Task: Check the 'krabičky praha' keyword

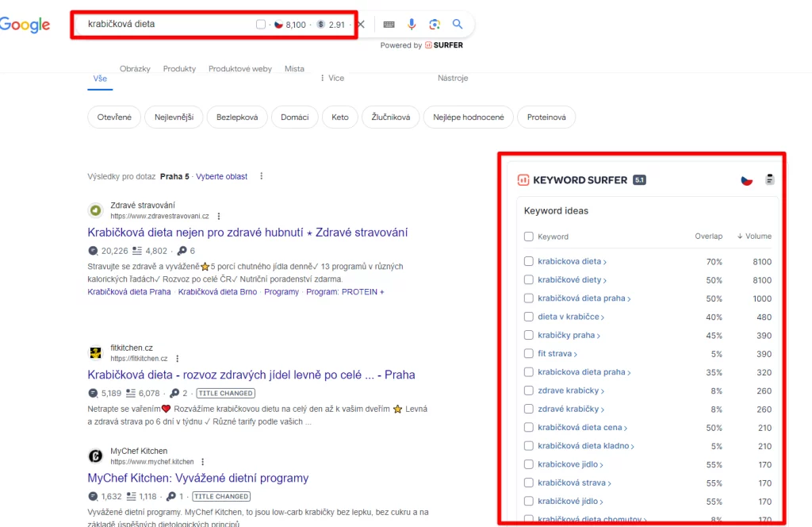Action: pos(528,335)
